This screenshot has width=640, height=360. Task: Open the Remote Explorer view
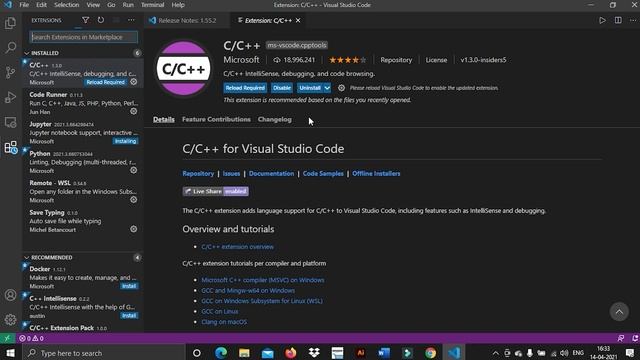[11, 122]
